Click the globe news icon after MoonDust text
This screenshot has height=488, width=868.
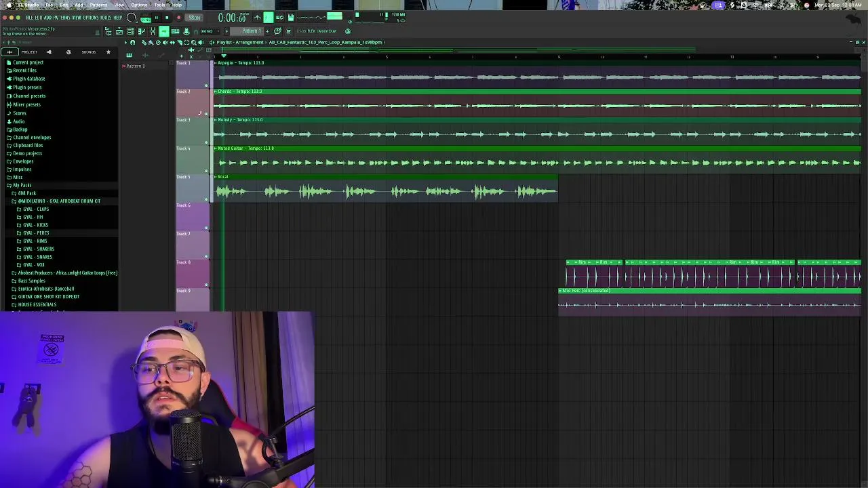tap(348, 31)
